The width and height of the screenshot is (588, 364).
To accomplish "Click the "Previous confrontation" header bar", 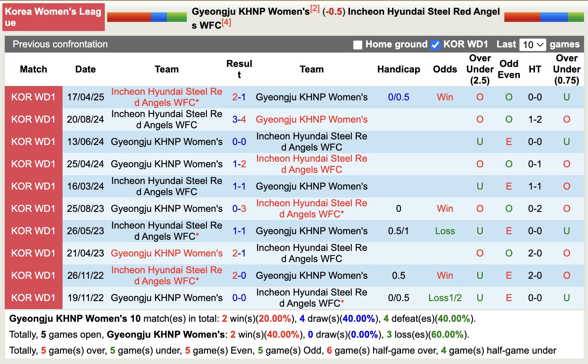I will 60,44.
